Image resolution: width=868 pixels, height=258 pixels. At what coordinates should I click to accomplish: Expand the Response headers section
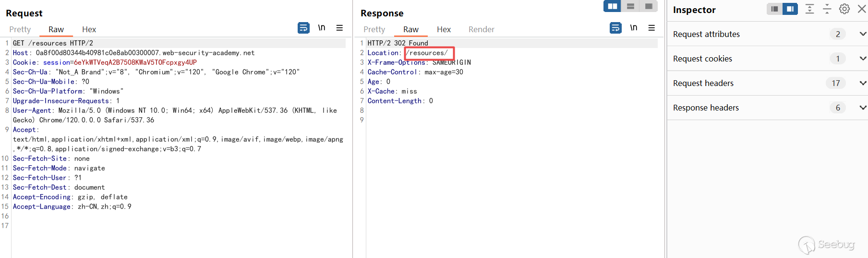click(x=863, y=108)
